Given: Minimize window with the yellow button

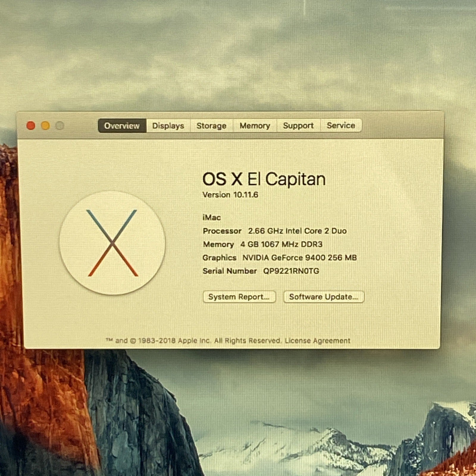Looking at the screenshot, I should pyautogui.click(x=46, y=126).
